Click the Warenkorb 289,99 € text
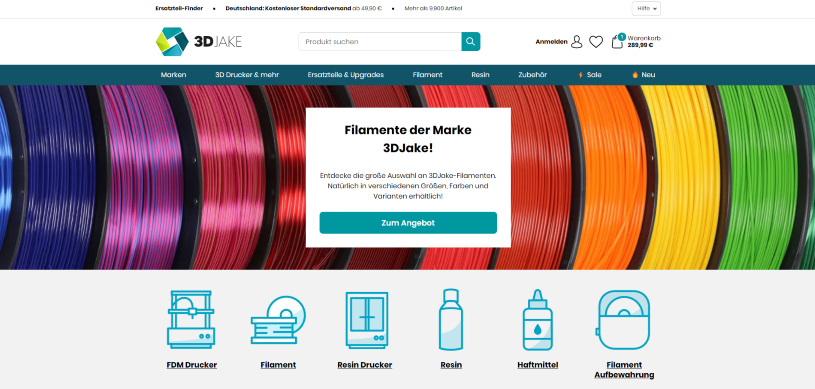Viewport: 815px width, 389px height. pyautogui.click(x=644, y=42)
